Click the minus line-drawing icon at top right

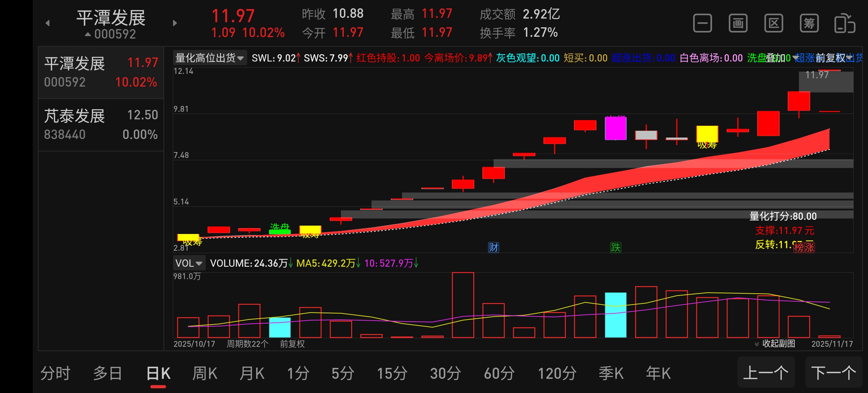click(x=702, y=24)
